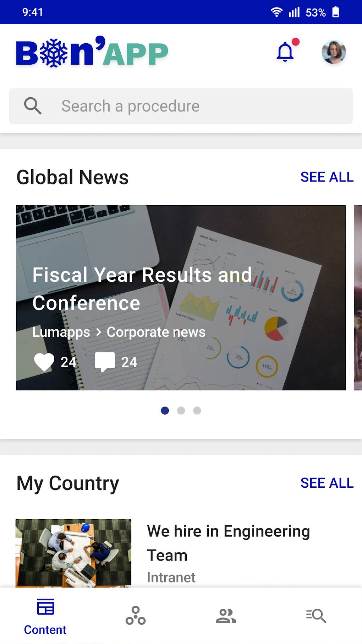Screen dimensions: 362x644
Task: Open the people directory tab icon
Action: (226, 615)
